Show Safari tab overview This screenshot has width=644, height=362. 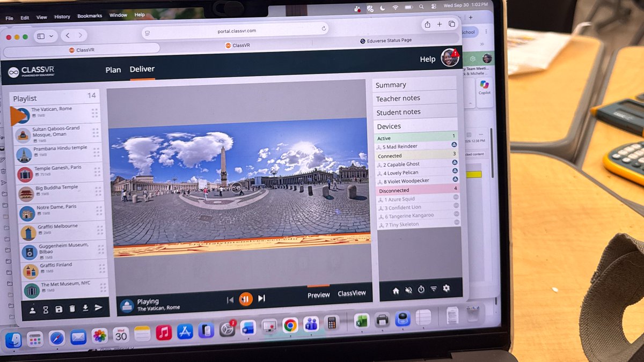pos(452,24)
